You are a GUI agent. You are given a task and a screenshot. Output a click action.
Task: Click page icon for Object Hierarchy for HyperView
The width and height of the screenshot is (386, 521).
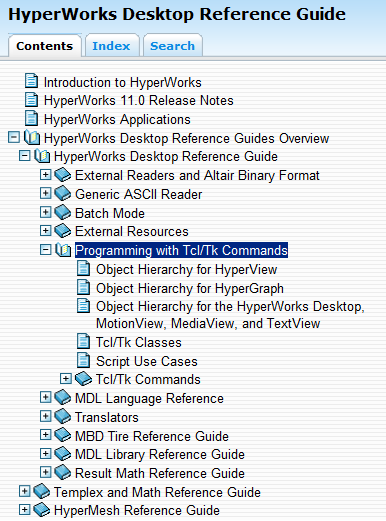pos(83,268)
